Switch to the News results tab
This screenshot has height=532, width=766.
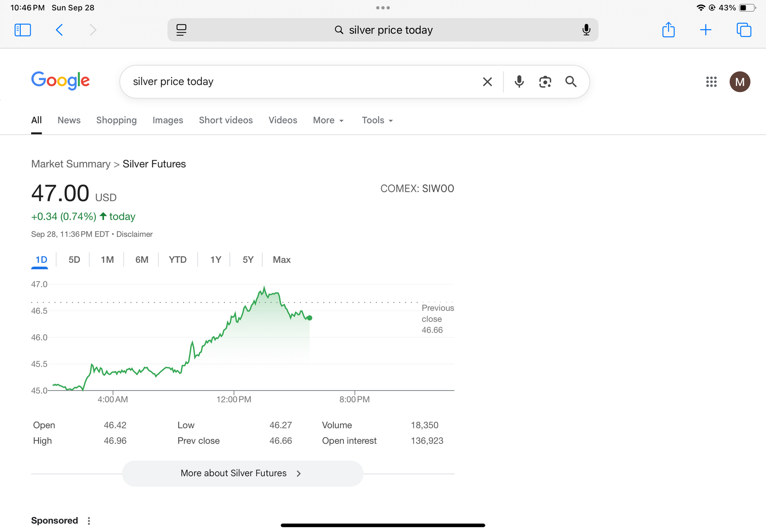point(69,120)
